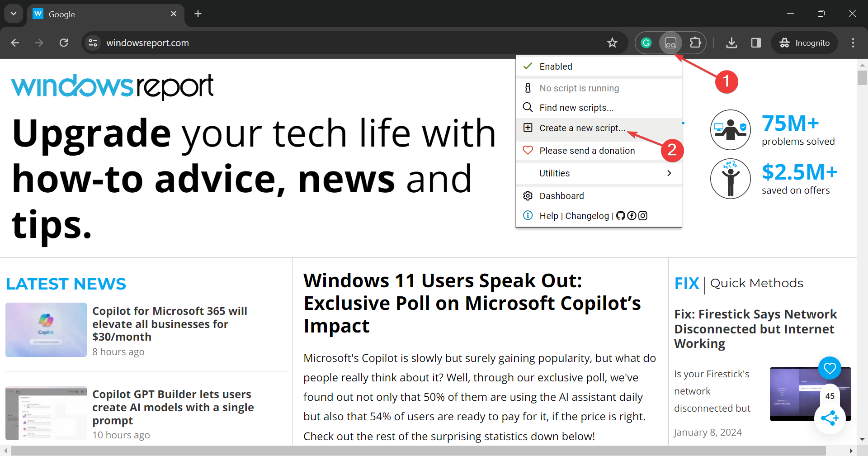
Task: Click the Copilot article thumbnail image
Action: click(46, 330)
